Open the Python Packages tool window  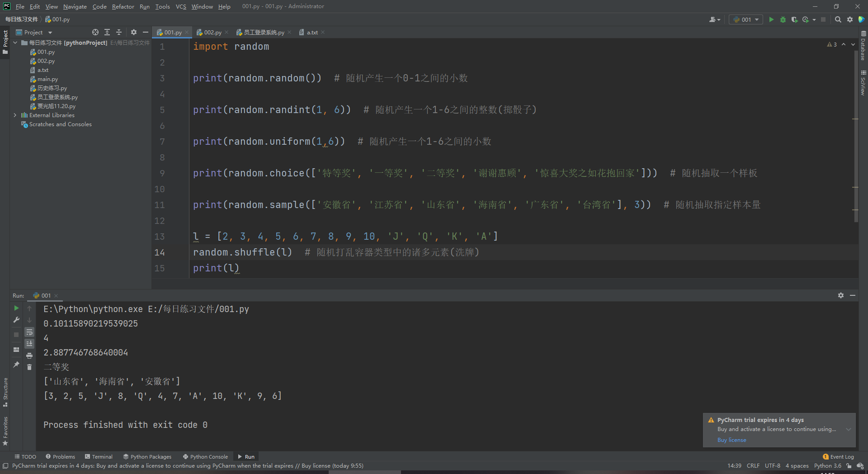tap(147, 457)
